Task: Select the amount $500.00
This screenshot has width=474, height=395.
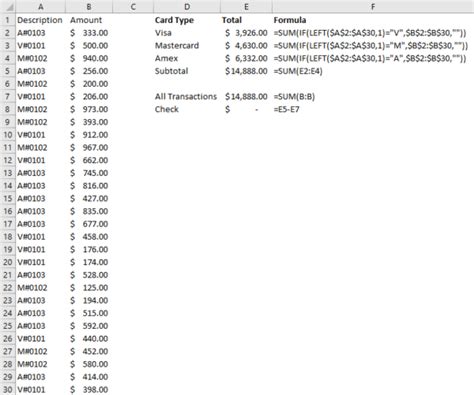Action: 89,45
